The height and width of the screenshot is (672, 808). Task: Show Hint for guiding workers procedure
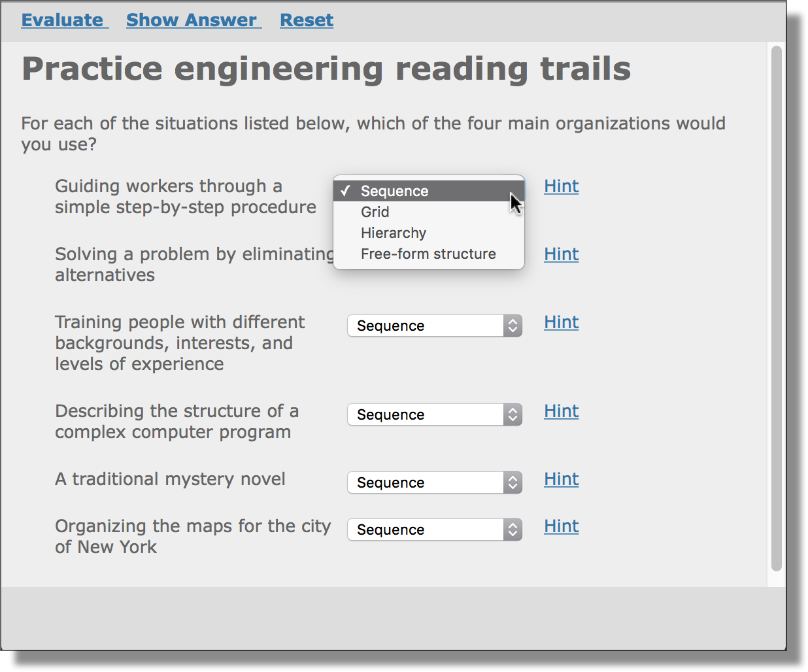tap(562, 186)
